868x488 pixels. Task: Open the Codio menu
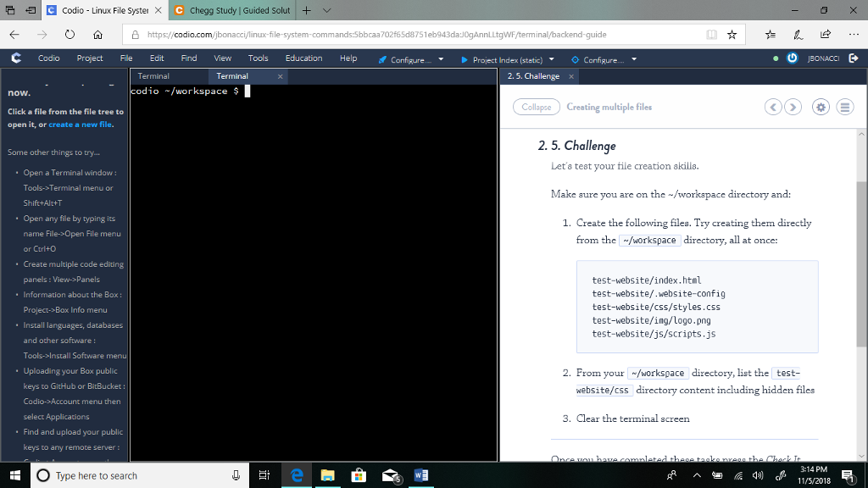[48, 58]
